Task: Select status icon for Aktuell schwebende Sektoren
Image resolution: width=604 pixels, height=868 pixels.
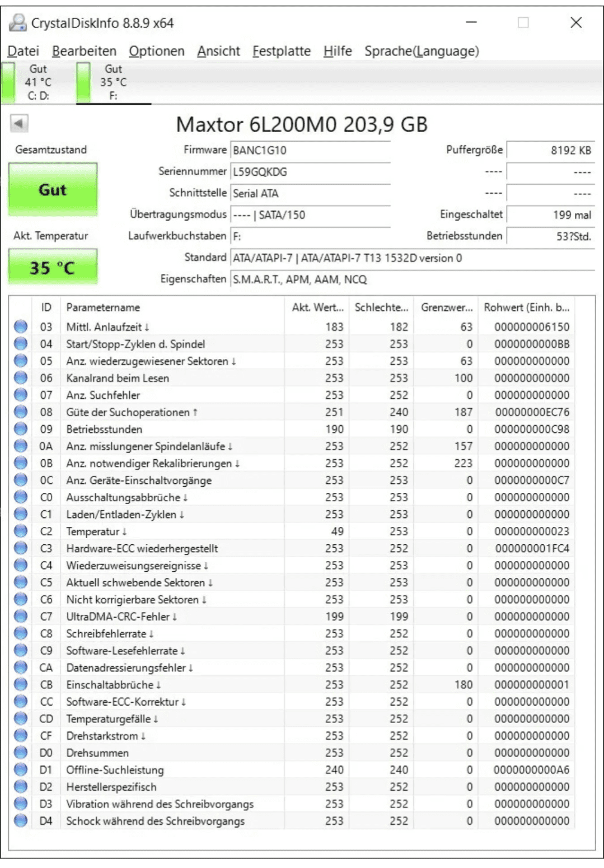Action: pos(21,582)
